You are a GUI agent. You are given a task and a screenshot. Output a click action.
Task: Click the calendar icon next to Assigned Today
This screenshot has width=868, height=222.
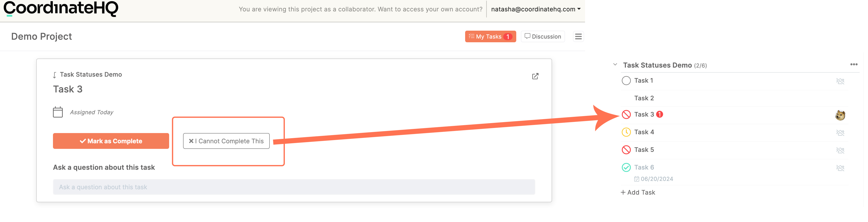[58, 112]
